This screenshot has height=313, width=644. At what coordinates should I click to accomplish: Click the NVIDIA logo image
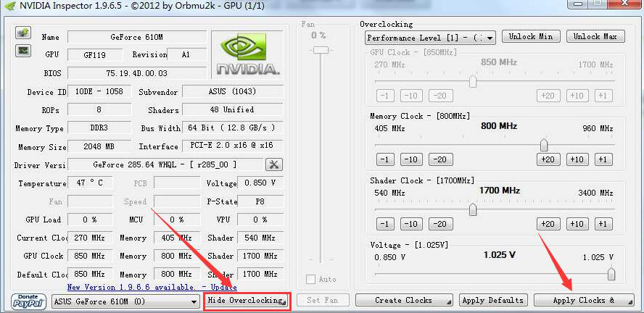pyautogui.click(x=247, y=54)
